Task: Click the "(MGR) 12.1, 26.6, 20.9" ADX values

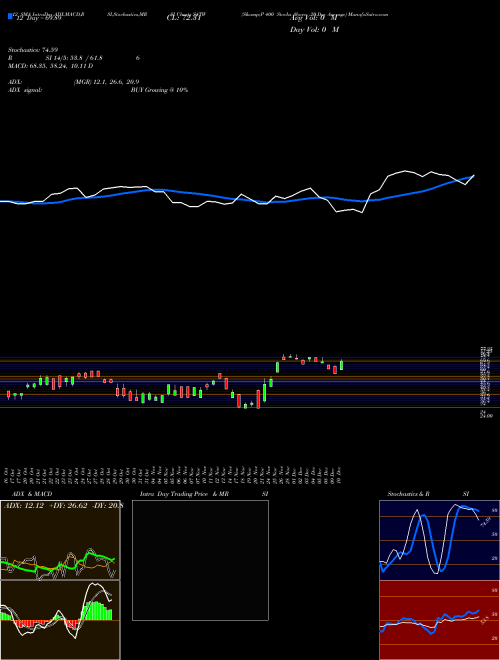Action: point(106,82)
